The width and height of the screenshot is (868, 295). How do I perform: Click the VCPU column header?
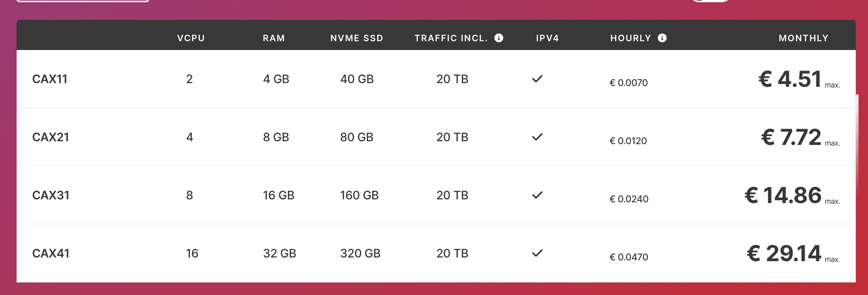click(x=191, y=38)
